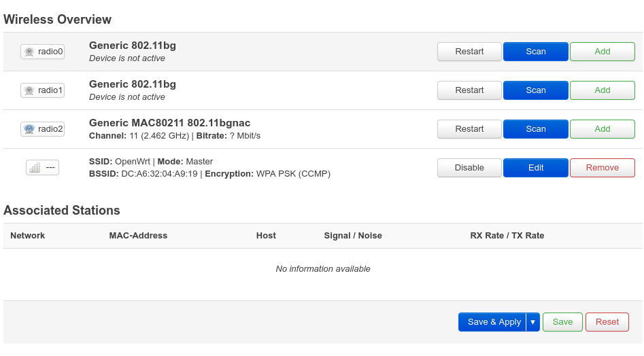Restart the radio0 device

469,52
